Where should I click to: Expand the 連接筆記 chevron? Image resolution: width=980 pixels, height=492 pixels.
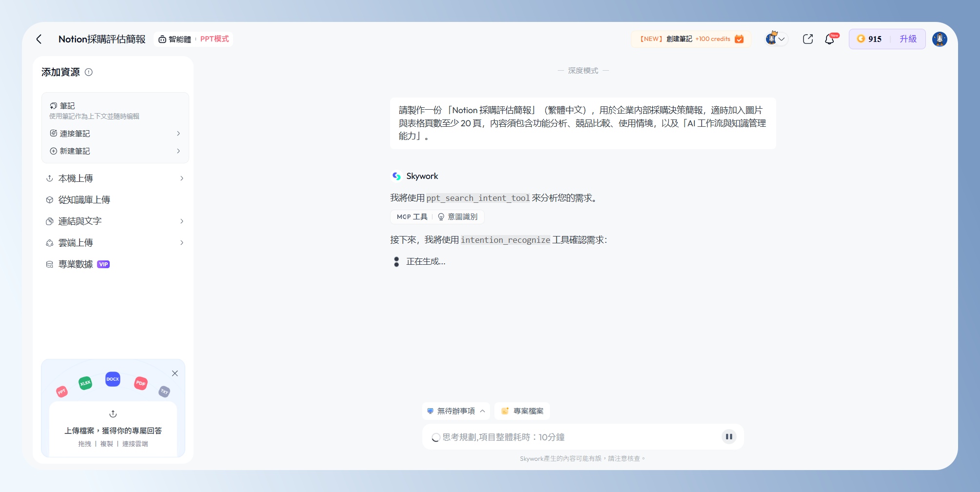[x=178, y=134]
